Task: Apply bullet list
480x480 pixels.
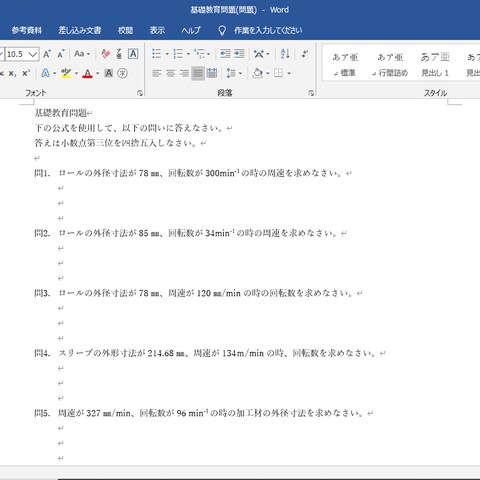Action: 157,54
